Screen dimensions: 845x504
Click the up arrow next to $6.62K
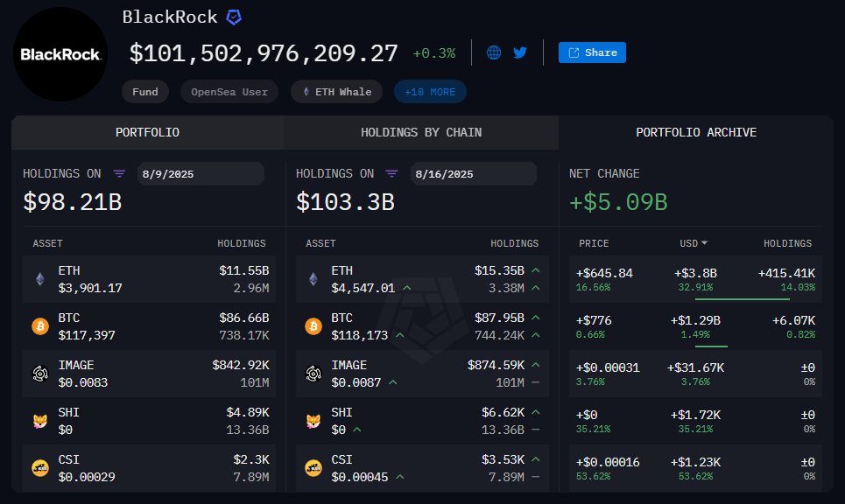click(x=536, y=412)
